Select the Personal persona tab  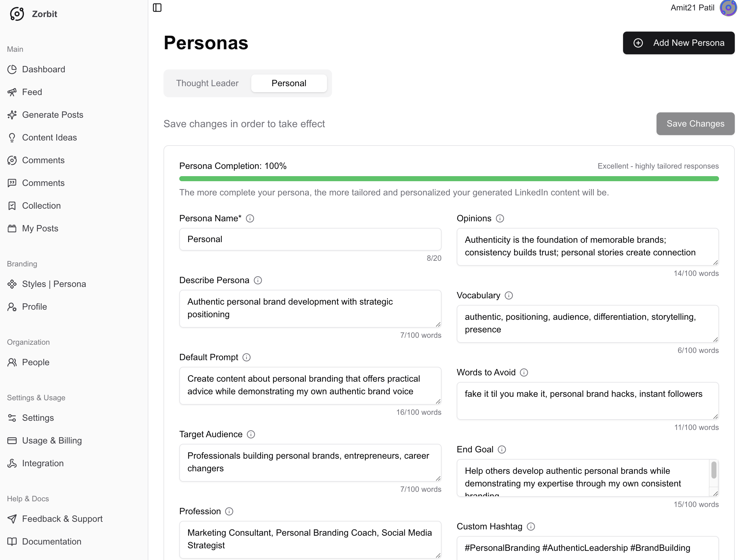pyautogui.click(x=289, y=83)
